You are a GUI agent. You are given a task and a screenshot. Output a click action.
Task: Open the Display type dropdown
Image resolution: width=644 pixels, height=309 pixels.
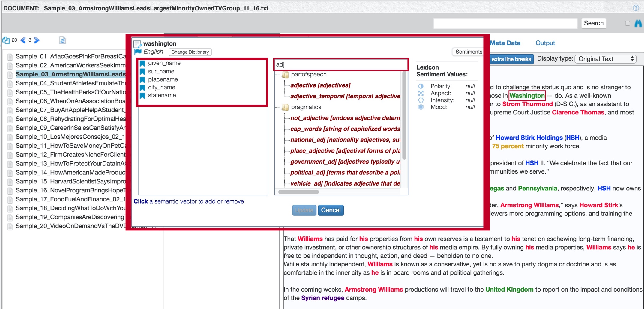click(x=605, y=59)
